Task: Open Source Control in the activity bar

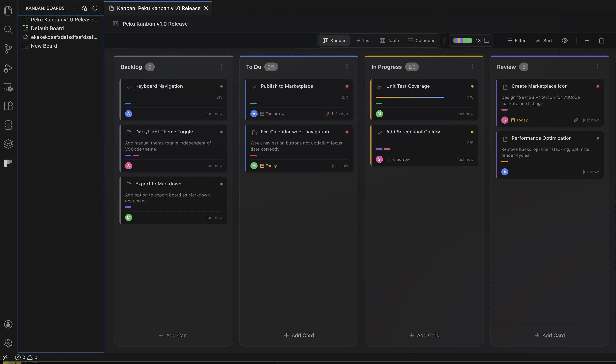Action: tap(8, 49)
